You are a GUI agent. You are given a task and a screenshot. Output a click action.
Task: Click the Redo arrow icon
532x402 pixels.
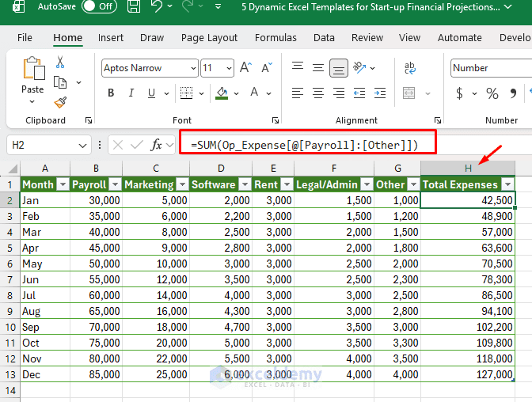pos(188,6)
